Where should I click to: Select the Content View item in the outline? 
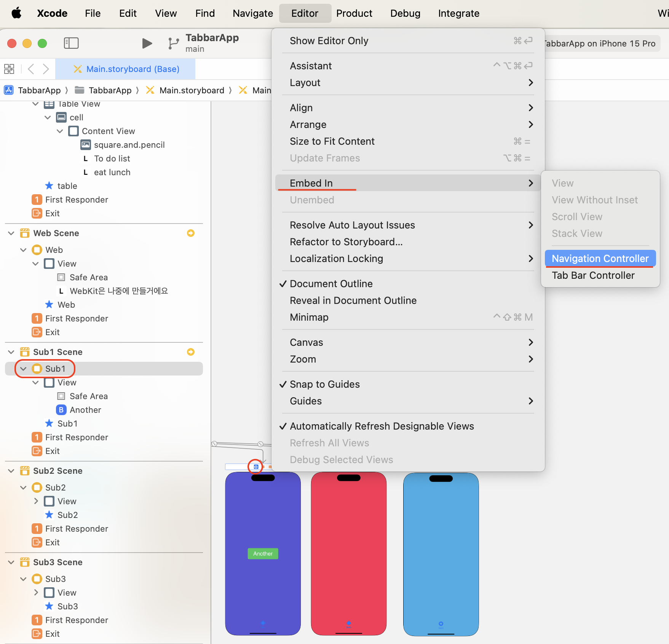tap(102, 131)
